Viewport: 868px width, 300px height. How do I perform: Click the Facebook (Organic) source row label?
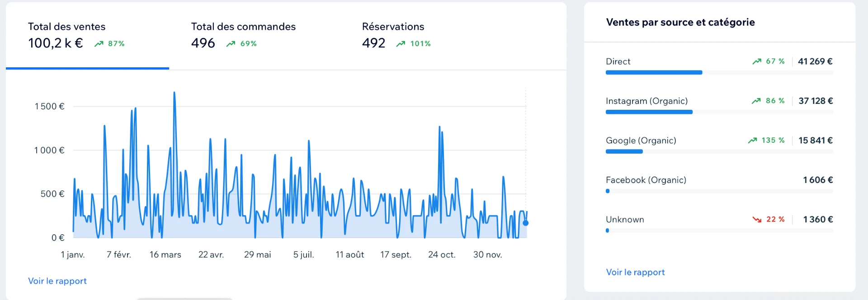point(646,180)
